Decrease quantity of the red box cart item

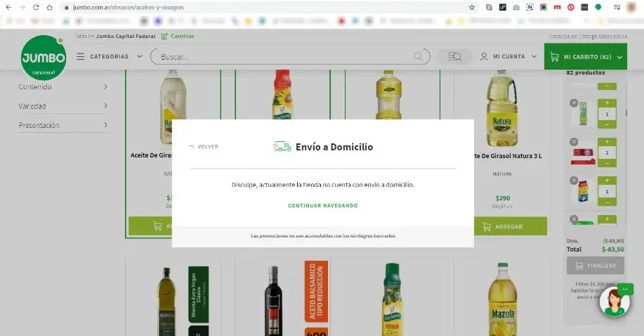coord(607,163)
